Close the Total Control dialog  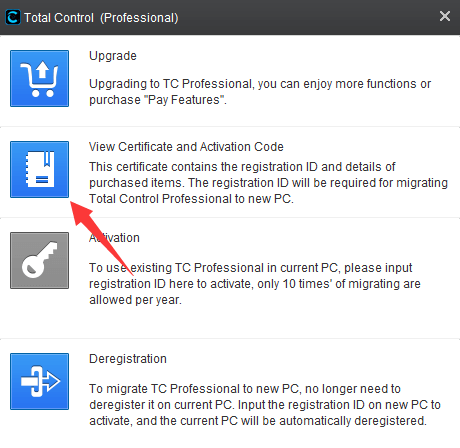[x=445, y=16]
